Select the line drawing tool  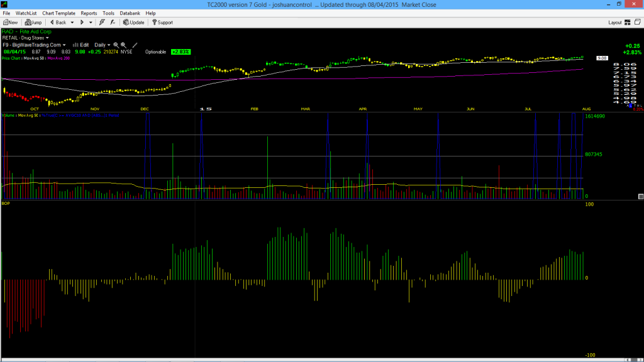135,45
